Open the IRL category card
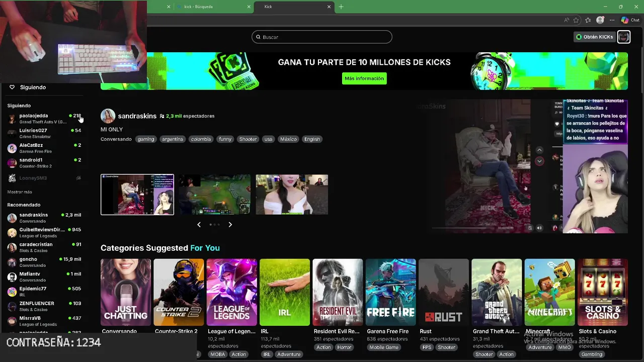Image resolution: width=644 pixels, height=362 pixels. coord(285,292)
